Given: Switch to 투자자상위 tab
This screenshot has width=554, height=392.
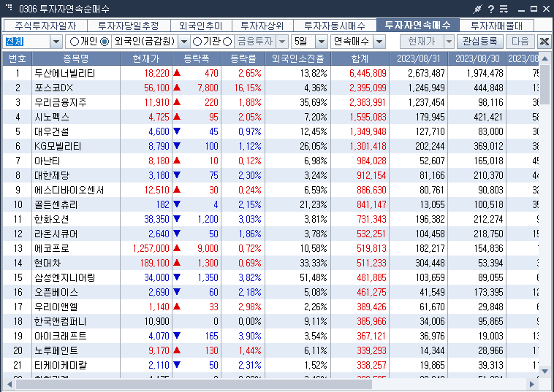Looking at the screenshot, I should pyautogui.click(x=262, y=26).
